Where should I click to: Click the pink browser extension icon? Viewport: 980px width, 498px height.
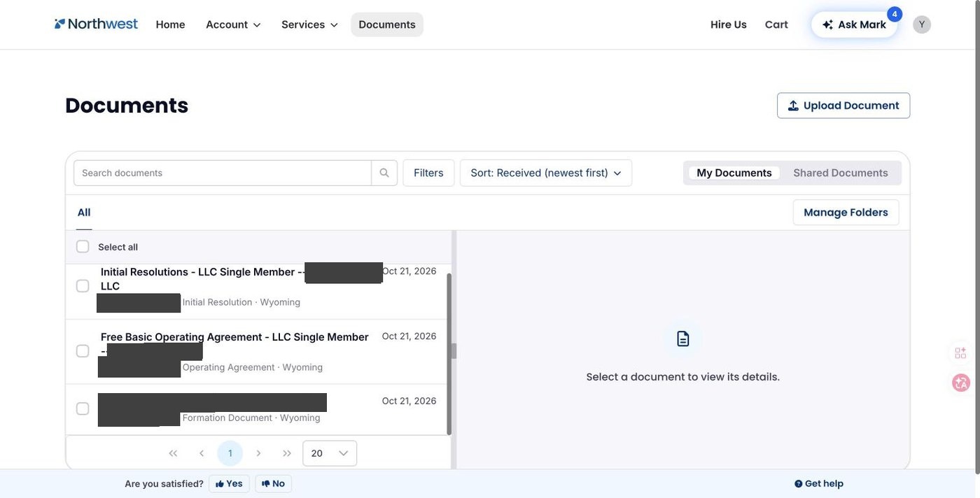(x=961, y=383)
